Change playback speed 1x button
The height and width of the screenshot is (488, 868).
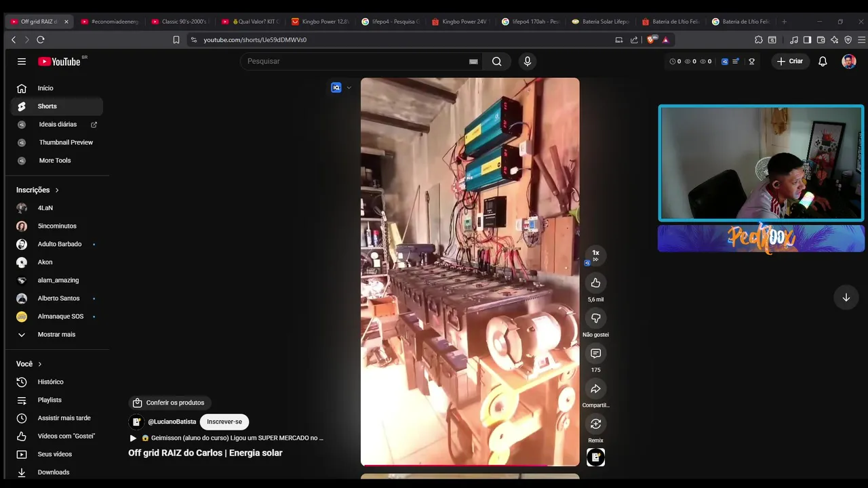click(x=595, y=256)
